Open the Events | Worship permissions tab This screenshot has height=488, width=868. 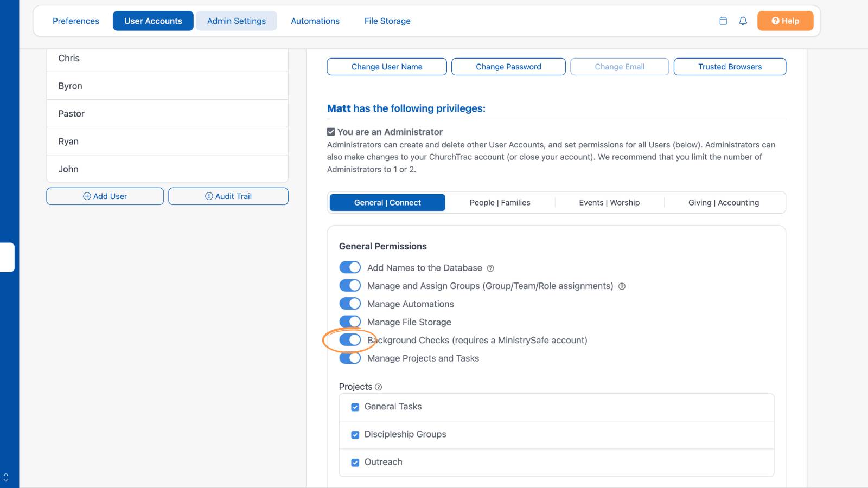tap(609, 202)
